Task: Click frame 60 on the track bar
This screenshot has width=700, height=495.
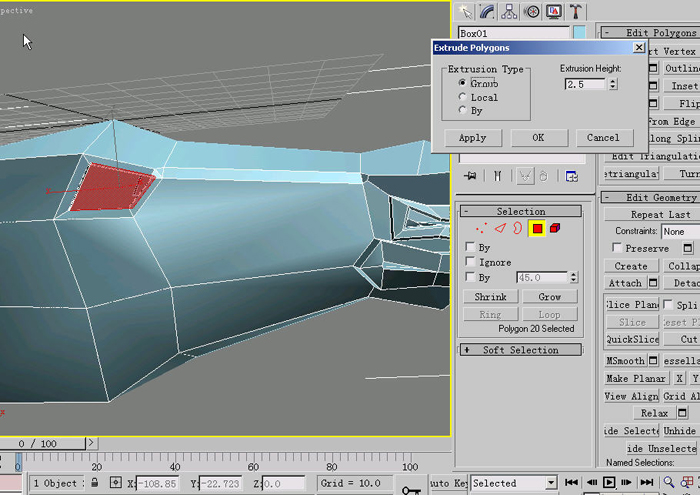Action: pyautogui.click(x=253, y=462)
